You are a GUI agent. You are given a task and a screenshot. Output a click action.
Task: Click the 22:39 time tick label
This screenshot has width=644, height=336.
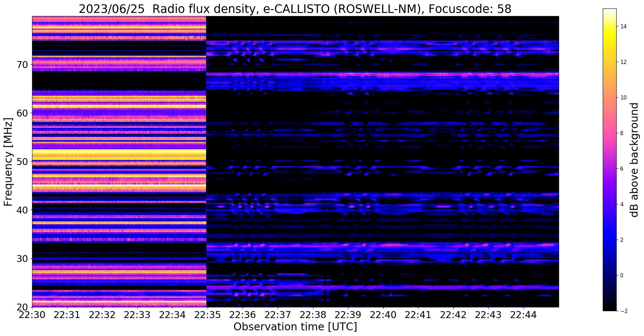[x=348, y=315]
